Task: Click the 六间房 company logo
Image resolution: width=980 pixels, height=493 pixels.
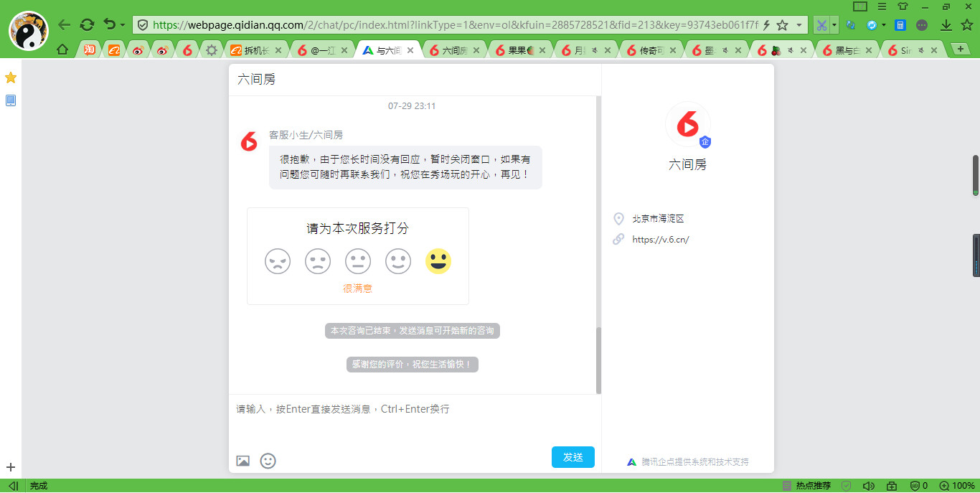Action: coord(688,124)
